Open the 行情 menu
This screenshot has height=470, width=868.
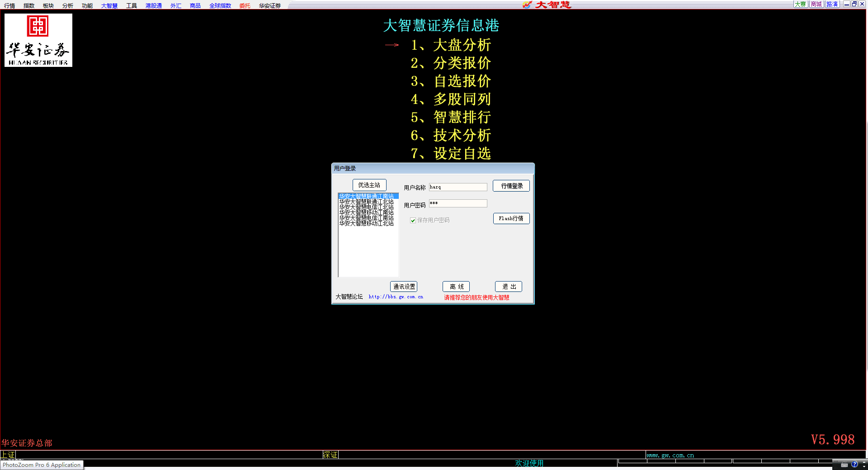(9, 6)
